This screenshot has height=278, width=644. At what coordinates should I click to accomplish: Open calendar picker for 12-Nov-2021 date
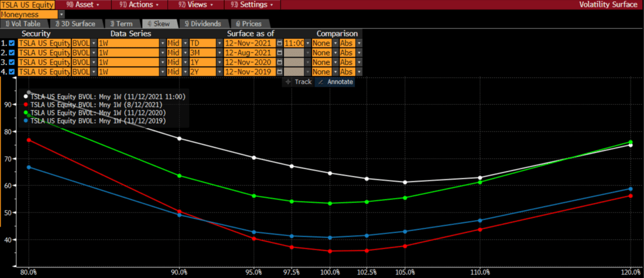click(x=280, y=43)
